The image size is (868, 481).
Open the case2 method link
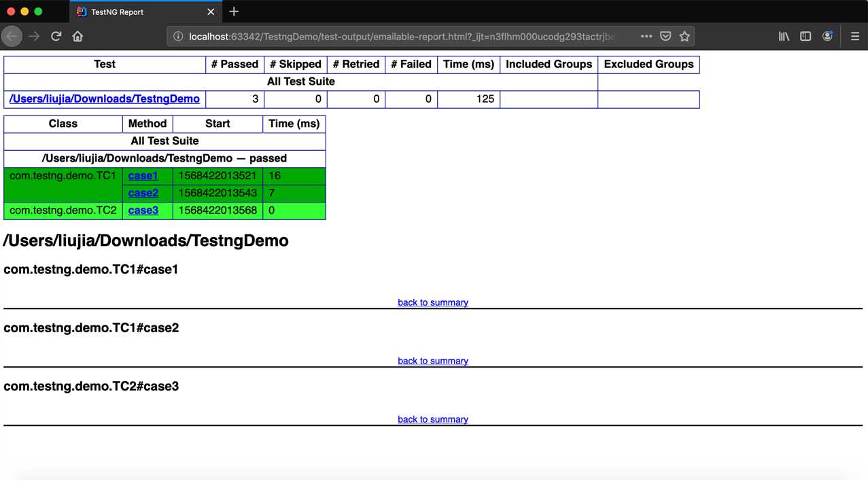(x=143, y=193)
